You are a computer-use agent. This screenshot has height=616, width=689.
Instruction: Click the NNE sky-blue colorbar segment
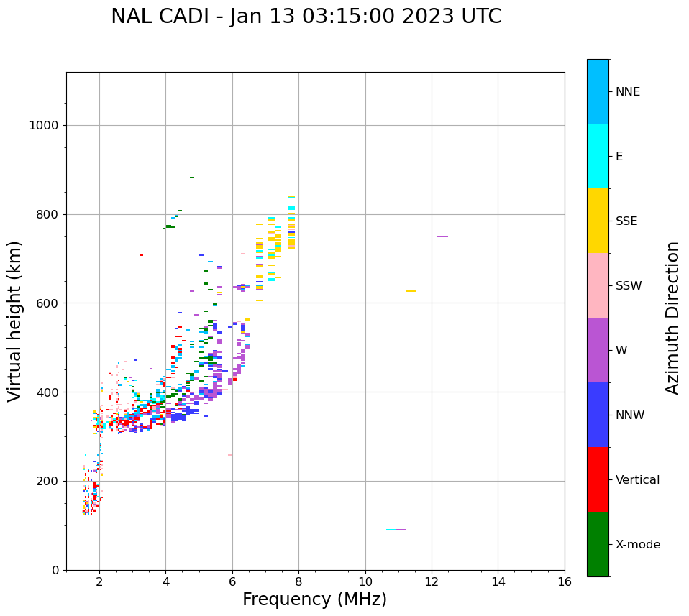[598, 91]
